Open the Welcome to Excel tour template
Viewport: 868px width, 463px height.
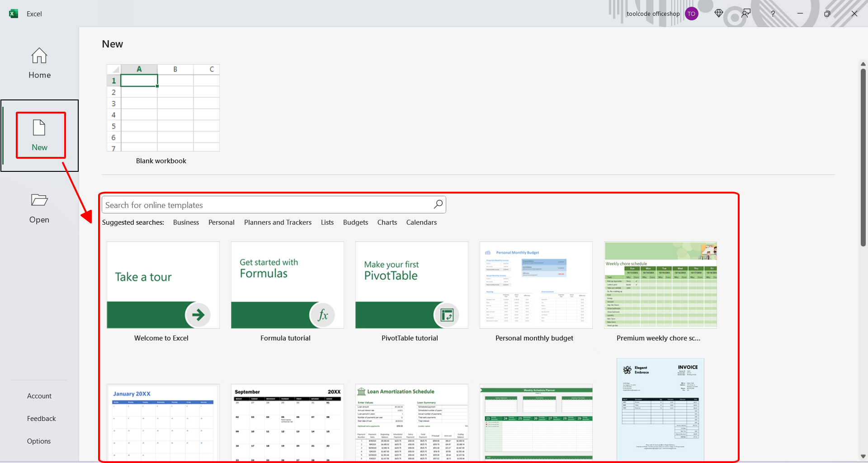[x=163, y=285]
